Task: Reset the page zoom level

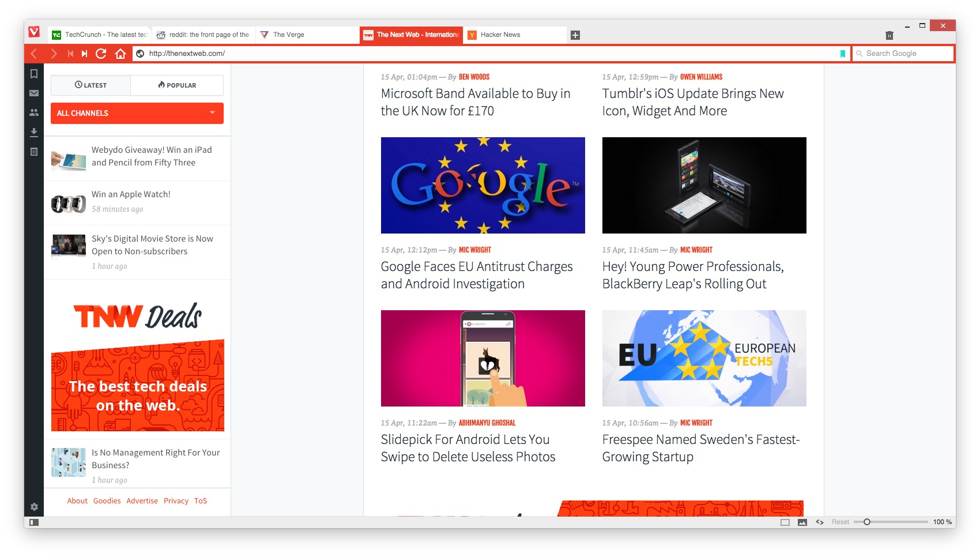Action: [840, 522]
